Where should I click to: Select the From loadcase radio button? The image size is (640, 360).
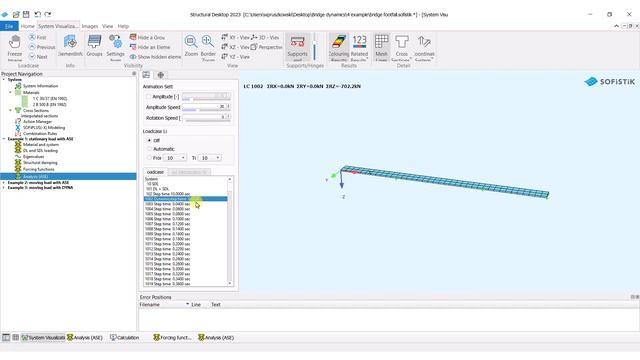pos(149,158)
